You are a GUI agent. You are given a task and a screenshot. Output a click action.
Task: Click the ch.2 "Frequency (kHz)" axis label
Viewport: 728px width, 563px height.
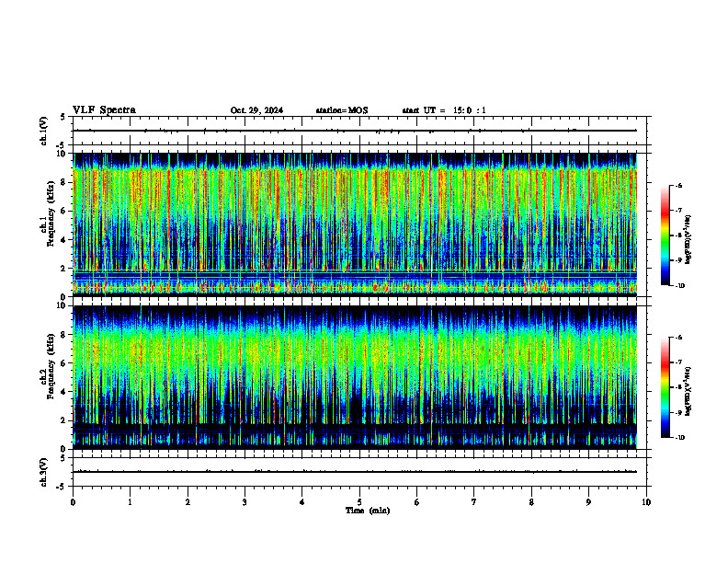51,366
